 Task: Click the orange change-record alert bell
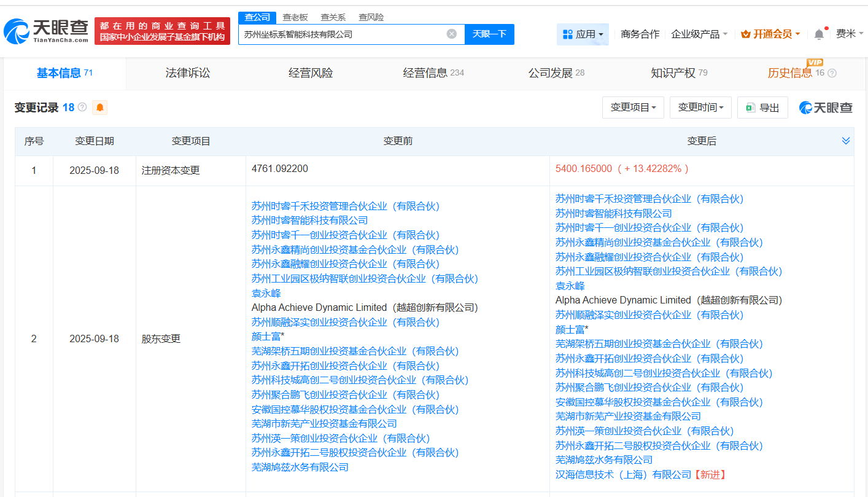[100, 108]
